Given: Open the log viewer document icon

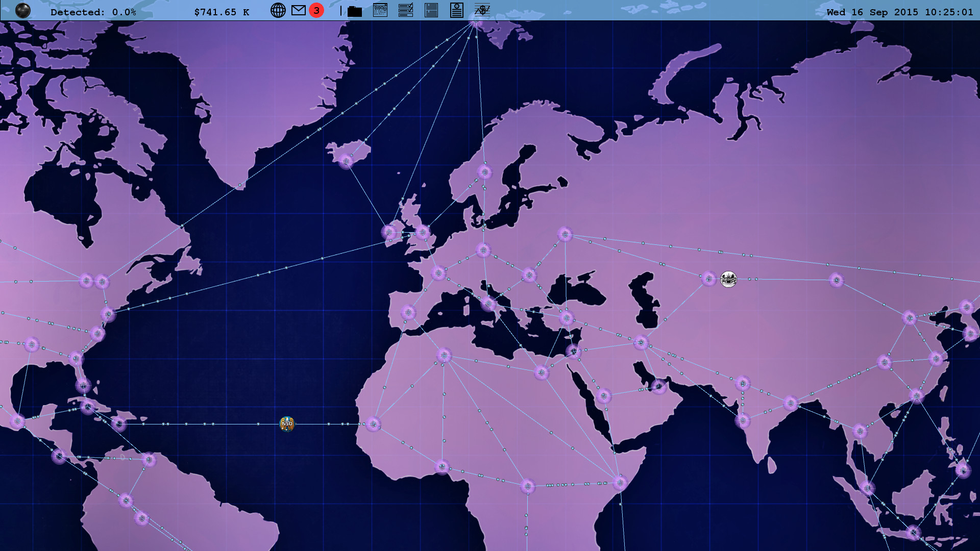Looking at the screenshot, I should tap(431, 10).
